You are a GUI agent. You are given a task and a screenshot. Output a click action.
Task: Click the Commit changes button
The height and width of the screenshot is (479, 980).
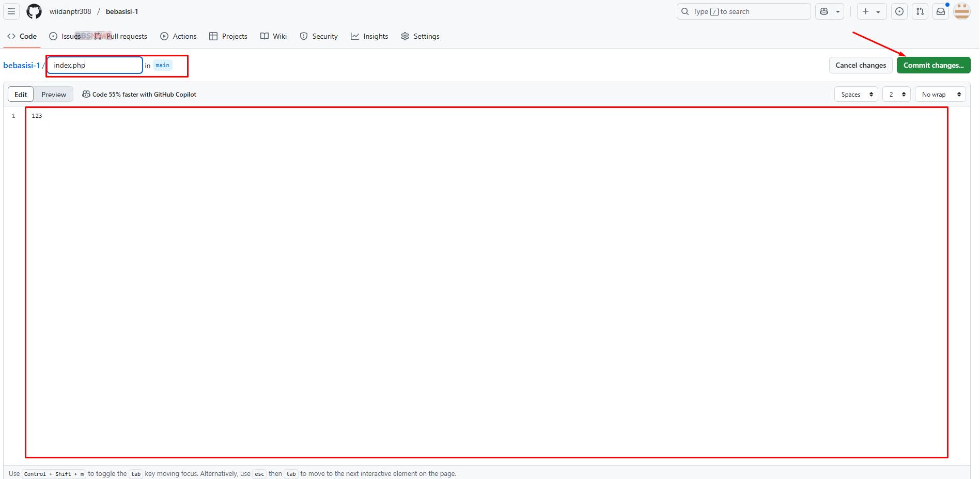[933, 65]
